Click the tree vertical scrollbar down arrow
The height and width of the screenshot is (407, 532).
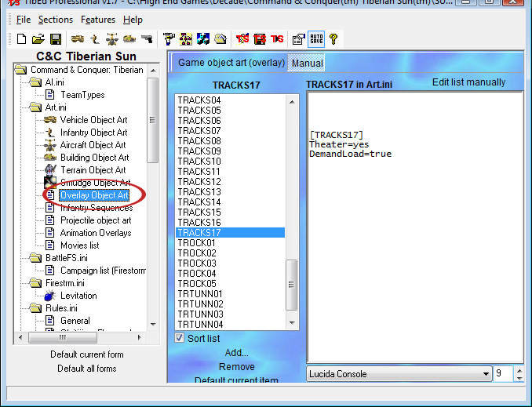click(153, 325)
